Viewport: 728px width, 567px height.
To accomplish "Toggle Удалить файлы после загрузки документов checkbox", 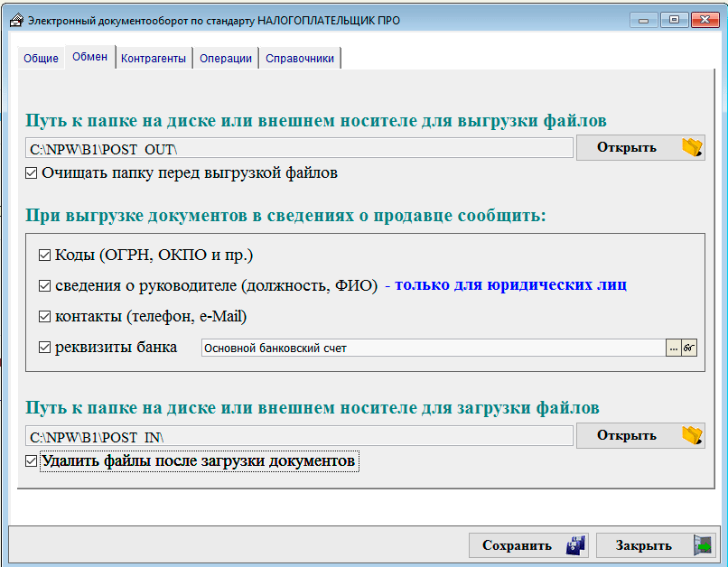I will [x=31, y=461].
